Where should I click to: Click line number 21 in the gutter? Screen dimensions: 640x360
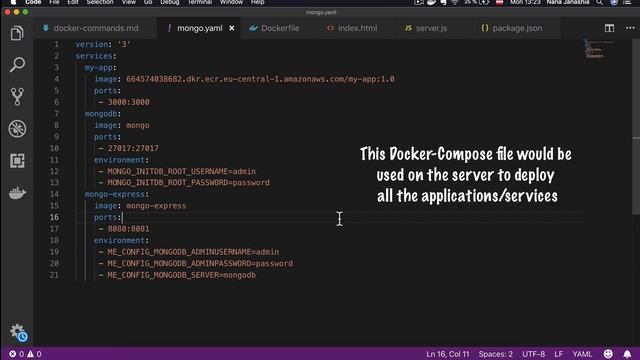coord(54,275)
